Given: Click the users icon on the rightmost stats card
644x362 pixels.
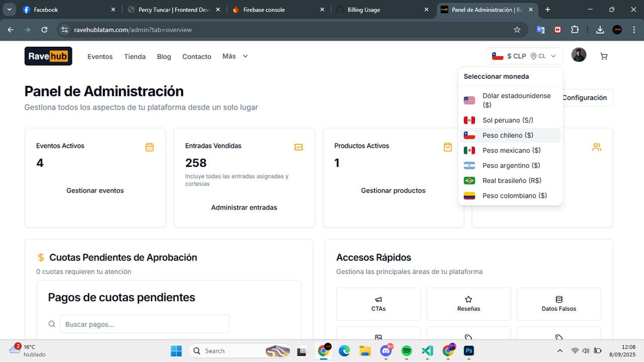Looking at the screenshot, I should 597,147.
